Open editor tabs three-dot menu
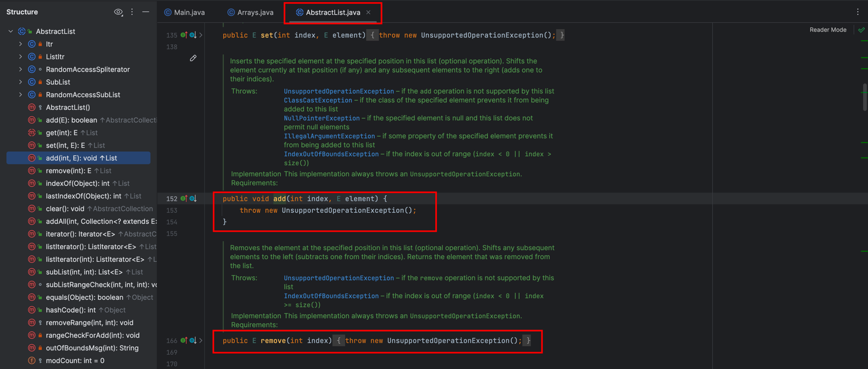The image size is (868, 369). tap(857, 12)
